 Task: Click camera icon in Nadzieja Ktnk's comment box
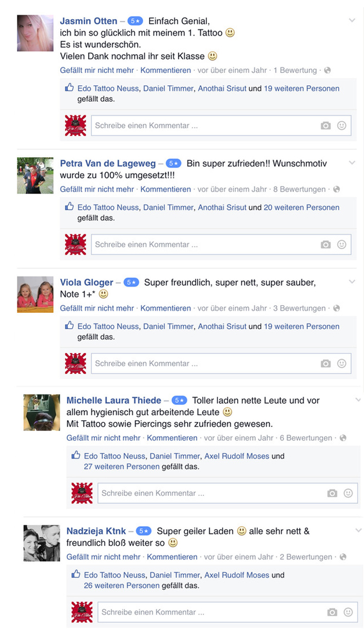tap(332, 612)
